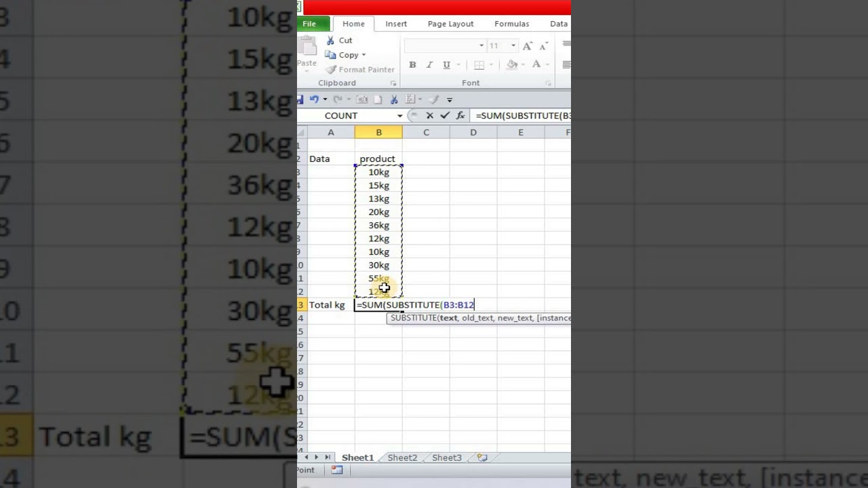The height and width of the screenshot is (488, 868).
Task: Open the font name dropdown
Action: [x=481, y=45]
